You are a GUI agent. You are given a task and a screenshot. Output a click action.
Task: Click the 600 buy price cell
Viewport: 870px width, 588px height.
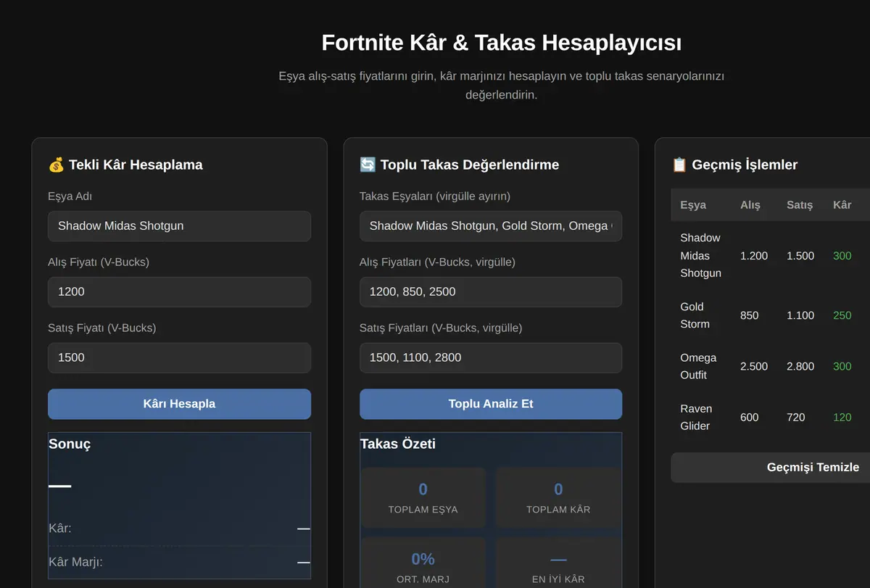(x=750, y=417)
